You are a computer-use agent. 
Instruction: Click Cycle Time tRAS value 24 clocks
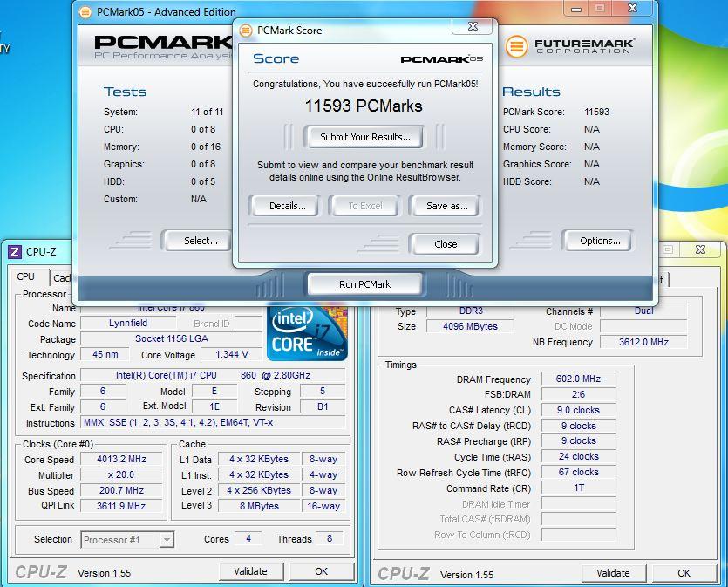coord(579,456)
